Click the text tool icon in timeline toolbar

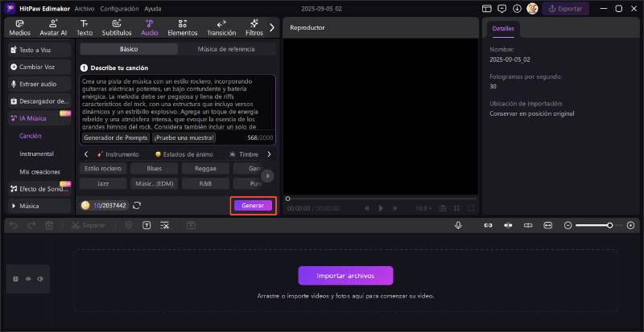coord(147,225)
